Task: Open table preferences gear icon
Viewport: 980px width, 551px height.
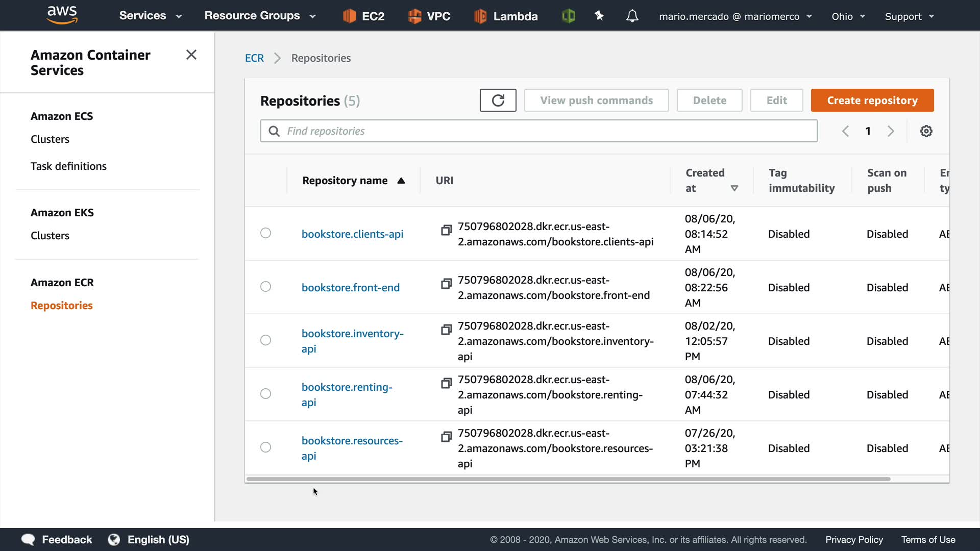Action: pyautogui.click(x=926, y=131)
